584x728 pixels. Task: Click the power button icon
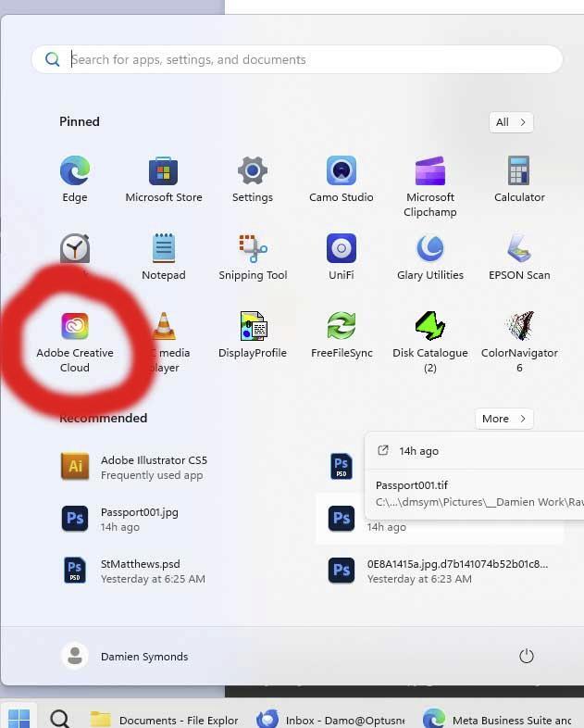click(526, 656)
